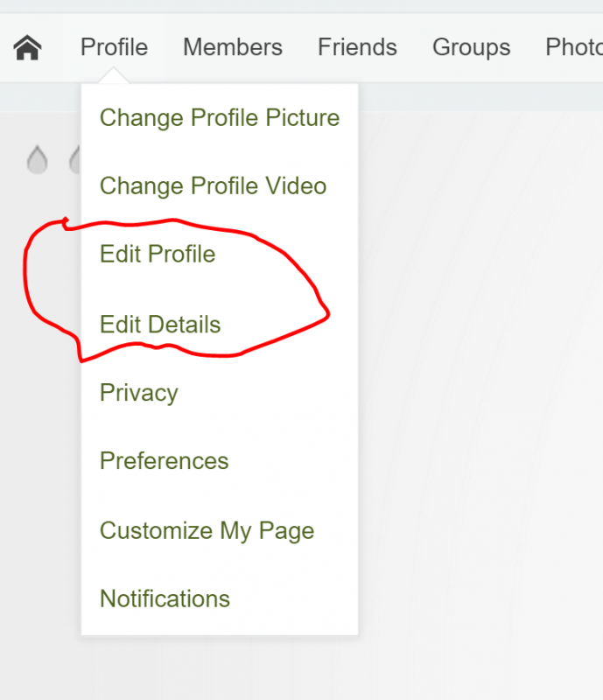The width and height of the screenshot is (603, 700).
Task: Collapse the Profile dropdown in the navbar
Action: [114, 47]
